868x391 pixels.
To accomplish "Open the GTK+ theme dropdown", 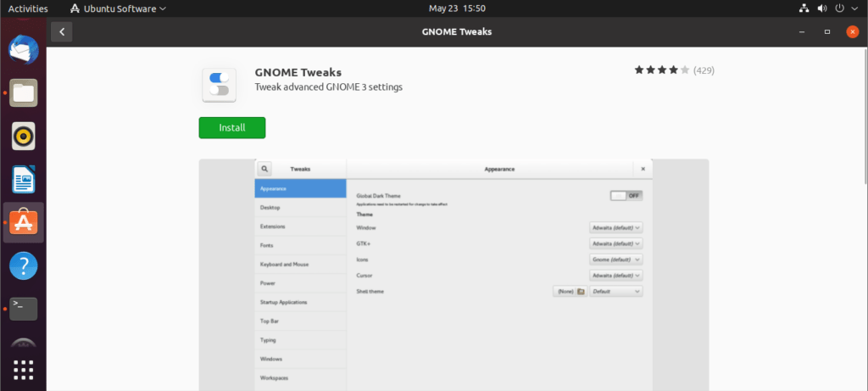I will coord(616,243).
